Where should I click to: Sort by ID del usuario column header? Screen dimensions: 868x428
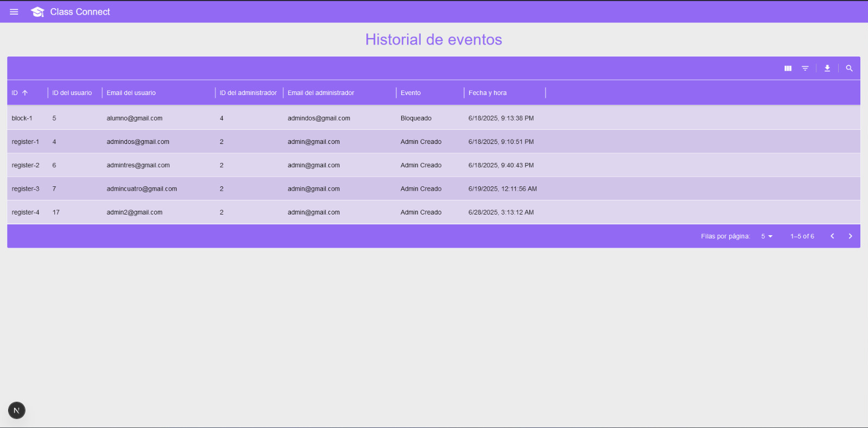[x=72, y=93]
